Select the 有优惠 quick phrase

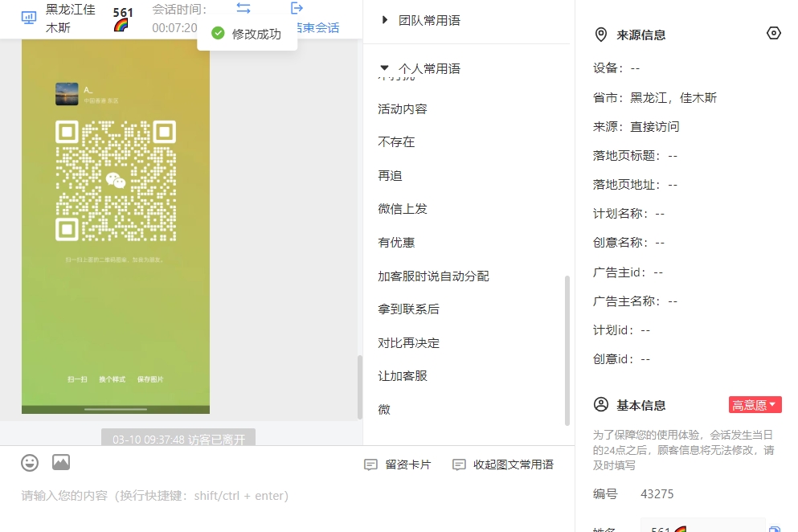[x=396, y=243]
